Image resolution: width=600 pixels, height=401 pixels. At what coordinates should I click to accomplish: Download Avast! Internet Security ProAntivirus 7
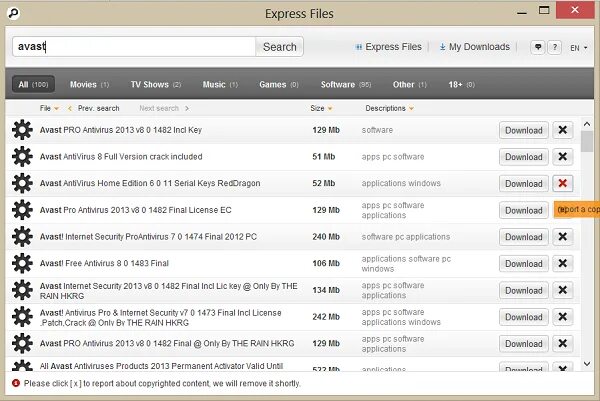click(523, 236)
